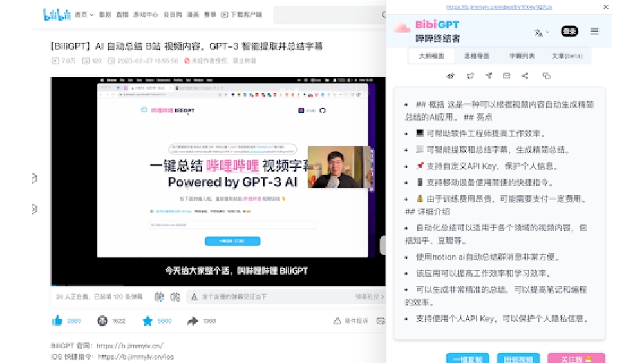Toggle danmaku display switch

tap(159, 297)
